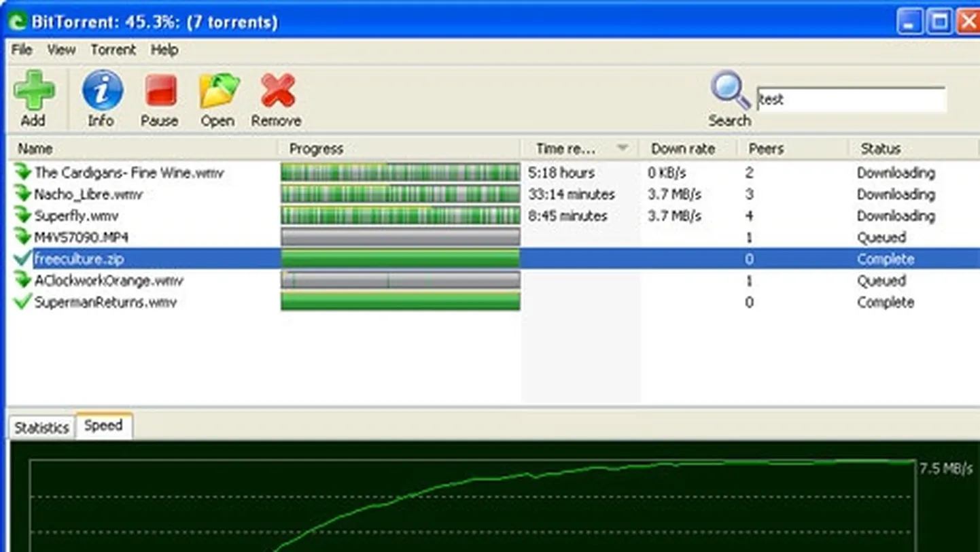Click the checkmark icon beside freeculture.zip

[x=23, y=258]
